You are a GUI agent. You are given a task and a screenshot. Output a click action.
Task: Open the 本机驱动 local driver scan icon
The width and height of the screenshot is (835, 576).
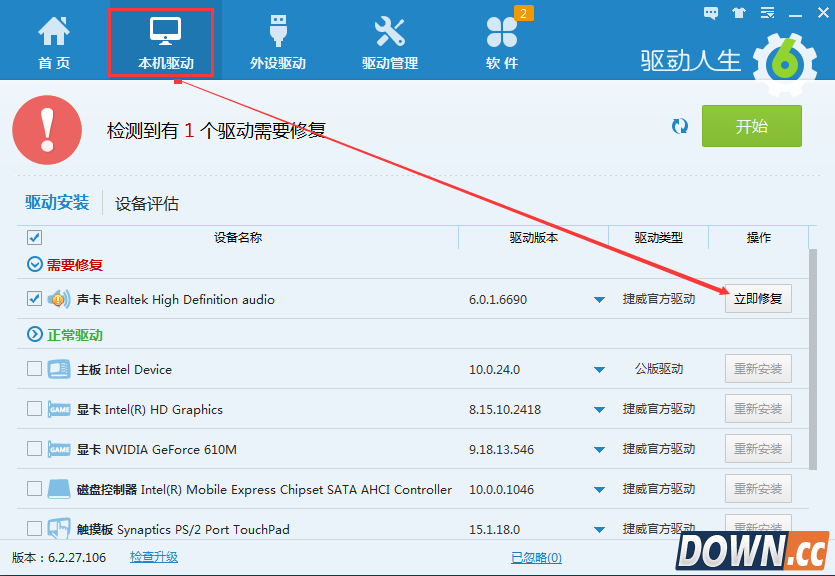tap(161, 40)
